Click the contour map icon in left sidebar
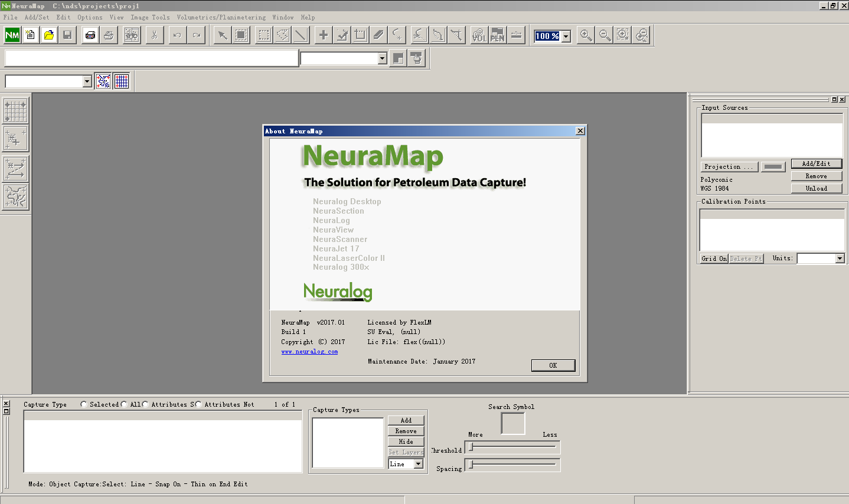Screen dimensions: 849x504 (x=15, y=197)
